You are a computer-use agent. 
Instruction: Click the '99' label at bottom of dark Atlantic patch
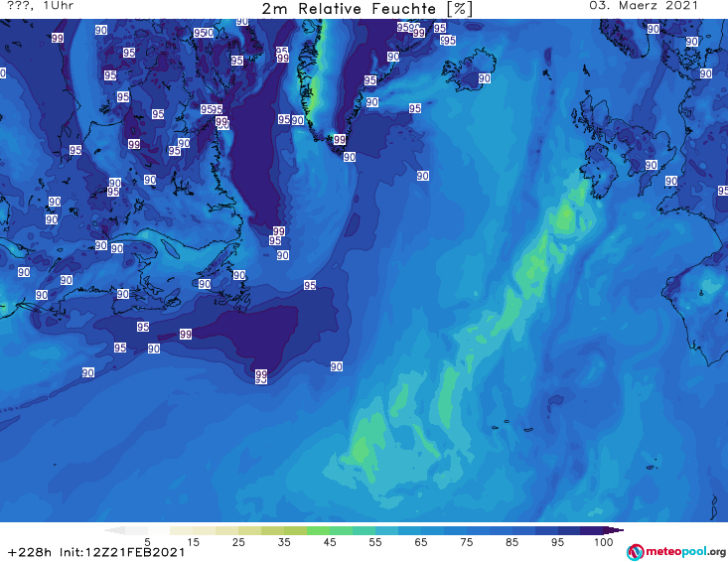(261, 374)
